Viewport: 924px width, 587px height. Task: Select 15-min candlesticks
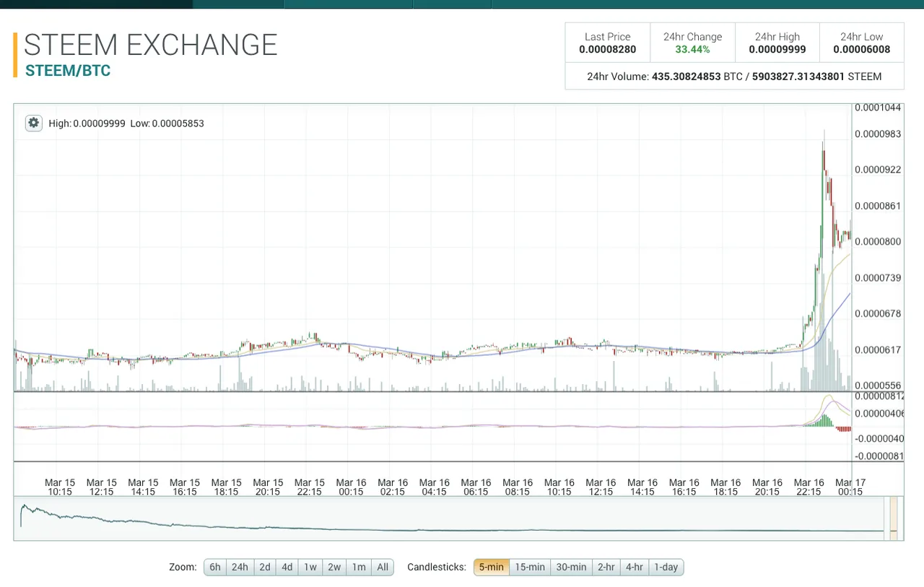tap(530, 567)
